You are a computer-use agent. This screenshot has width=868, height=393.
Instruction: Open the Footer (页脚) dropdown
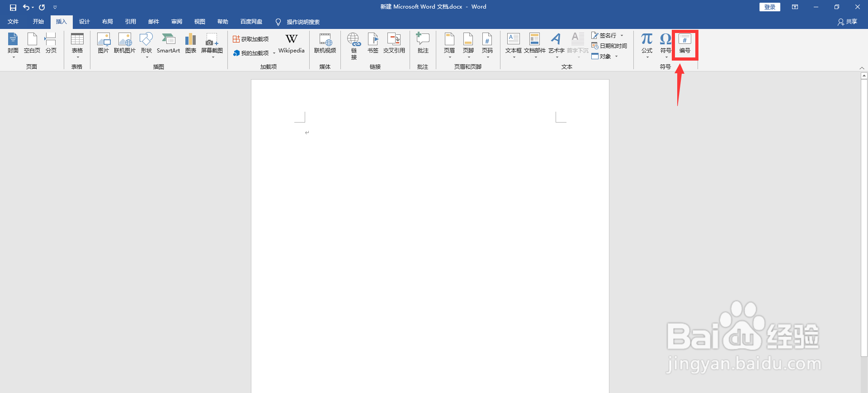pos(468,45)
